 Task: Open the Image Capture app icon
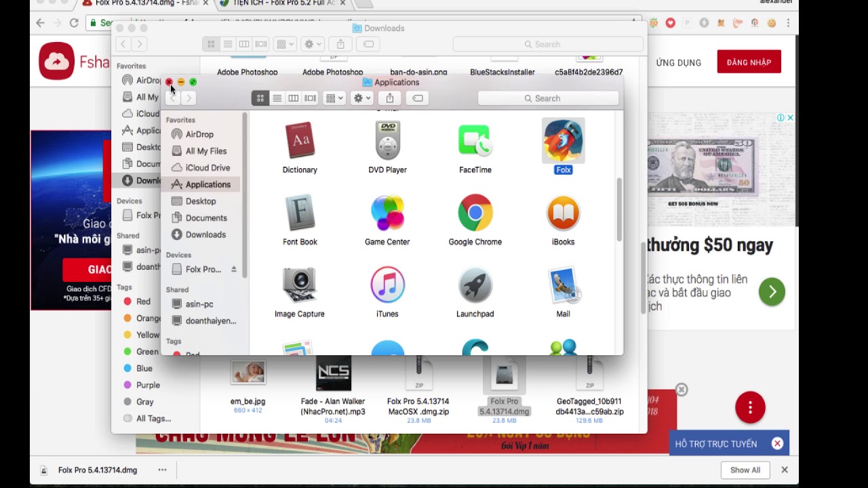(x=300, y=285)
